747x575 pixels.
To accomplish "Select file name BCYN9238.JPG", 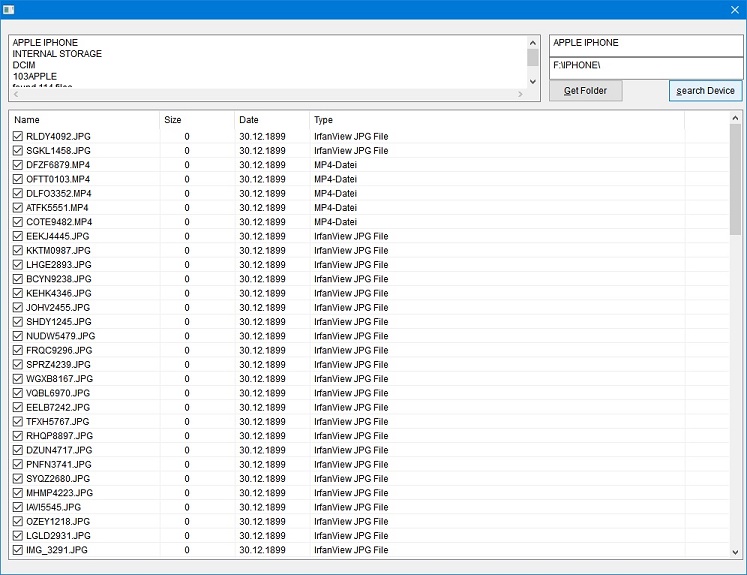I will pyautogui.click(x=59, y=279).
